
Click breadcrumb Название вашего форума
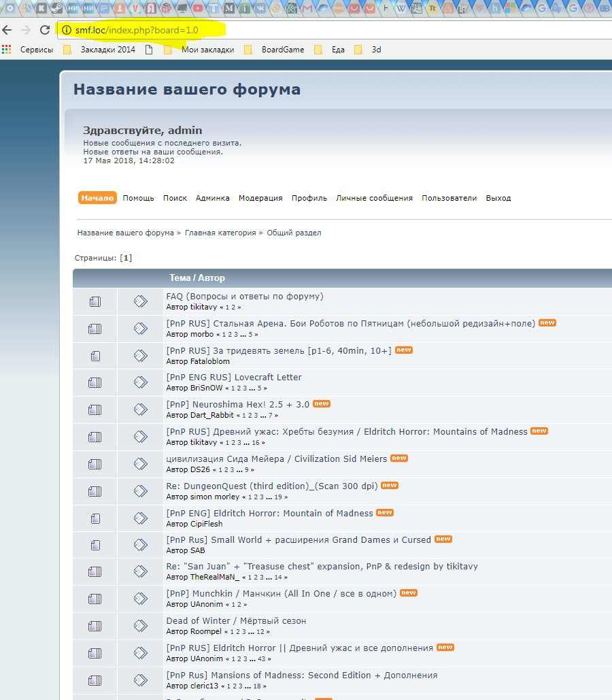tap(125, 233)
